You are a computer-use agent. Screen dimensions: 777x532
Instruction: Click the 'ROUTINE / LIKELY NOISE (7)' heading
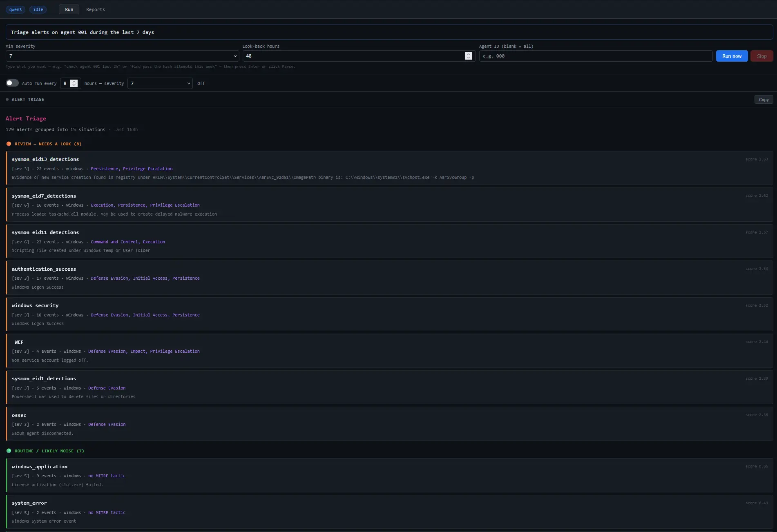tap(49, 451)
